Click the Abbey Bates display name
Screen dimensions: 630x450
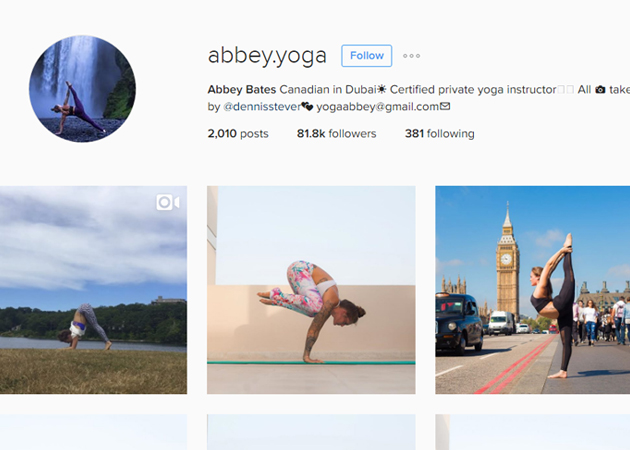point(242,89)
